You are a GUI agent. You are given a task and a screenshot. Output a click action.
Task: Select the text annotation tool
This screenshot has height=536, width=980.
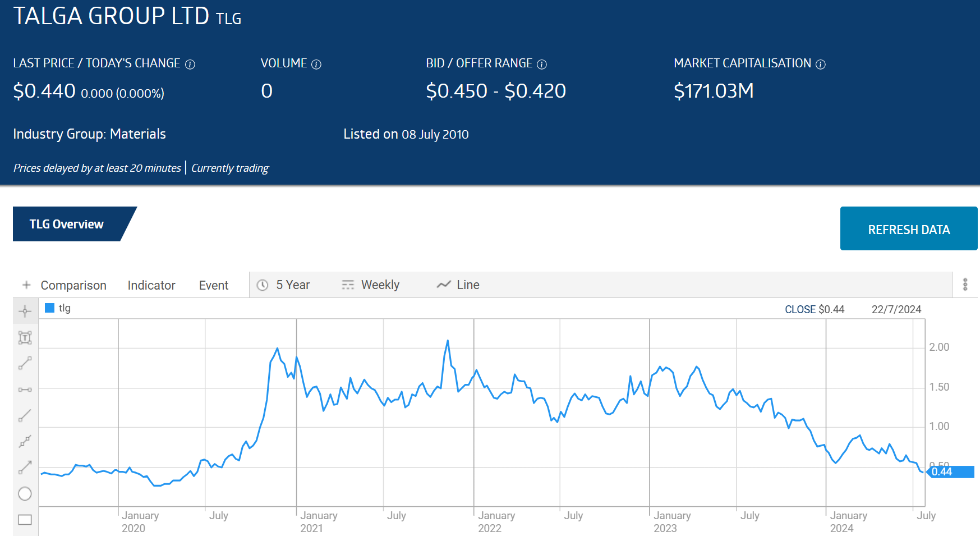(25, 337)
